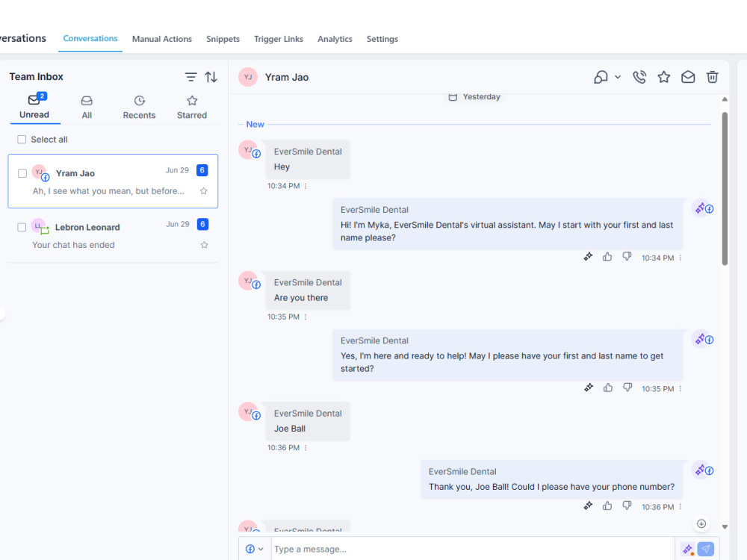747x560 pixels.
Task: Thumbs down the Myka virtual assistant message
Action: pyautogui.click(x=627, y=257)
